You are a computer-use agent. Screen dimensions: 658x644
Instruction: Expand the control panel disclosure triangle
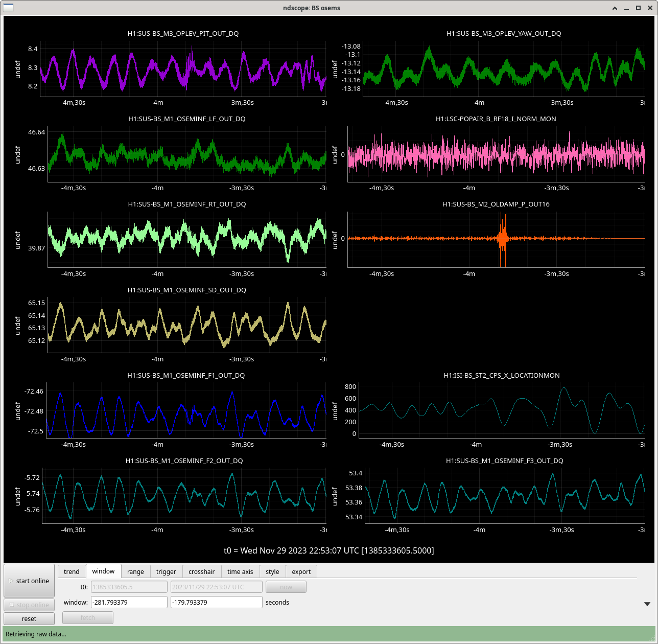coord(647,604)
